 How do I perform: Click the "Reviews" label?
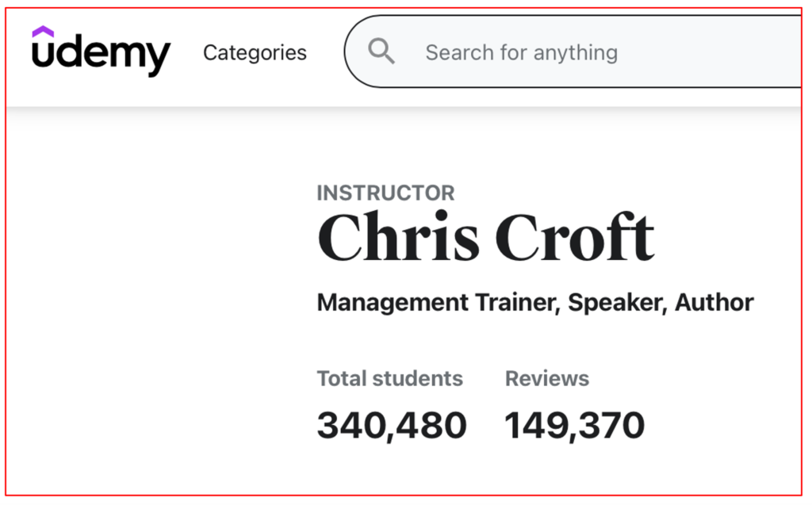click(x=547, y=378)
